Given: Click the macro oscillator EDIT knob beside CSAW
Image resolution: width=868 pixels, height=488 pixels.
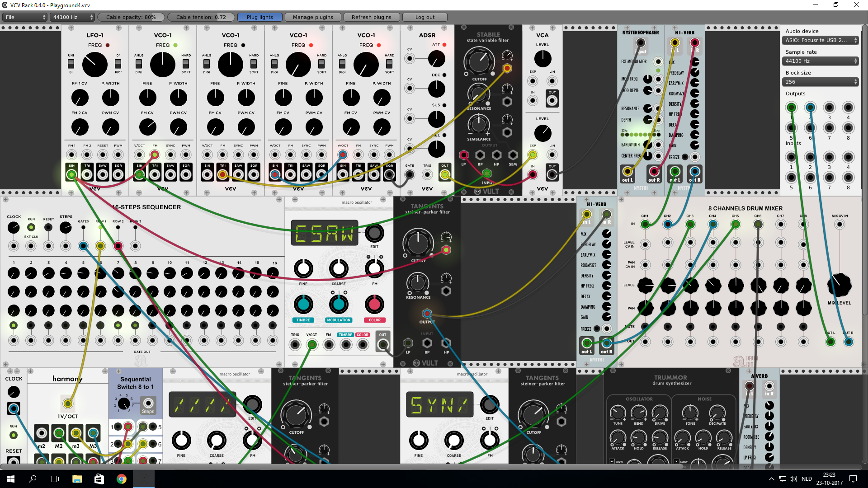Looking at the screenshot, I should point(374,233).
